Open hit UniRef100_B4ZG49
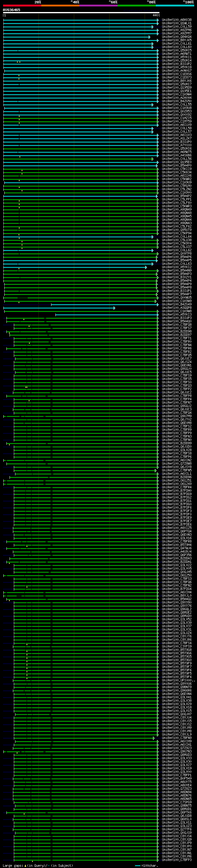Image resolution: width=197 pixels, height=868 pixels. coord(177,304)
